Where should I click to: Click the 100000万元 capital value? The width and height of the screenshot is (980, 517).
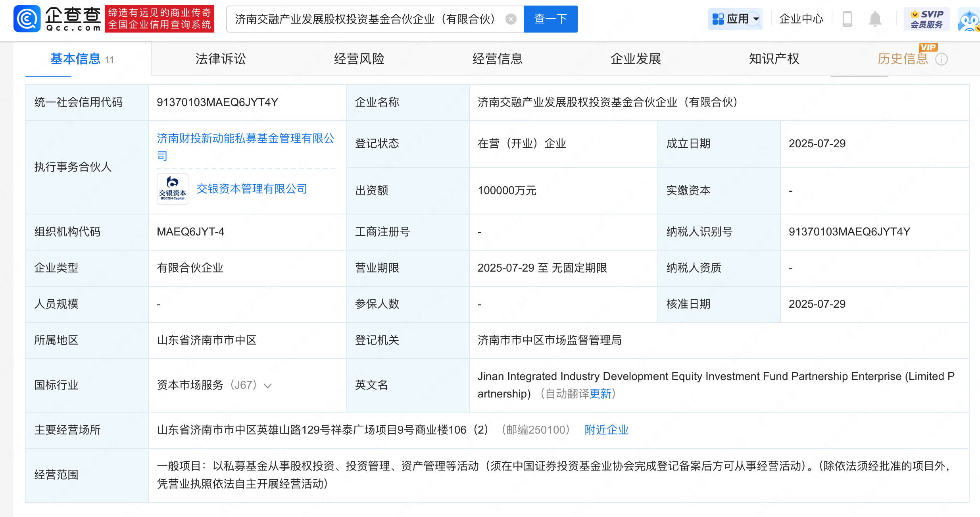pos(507,191)
